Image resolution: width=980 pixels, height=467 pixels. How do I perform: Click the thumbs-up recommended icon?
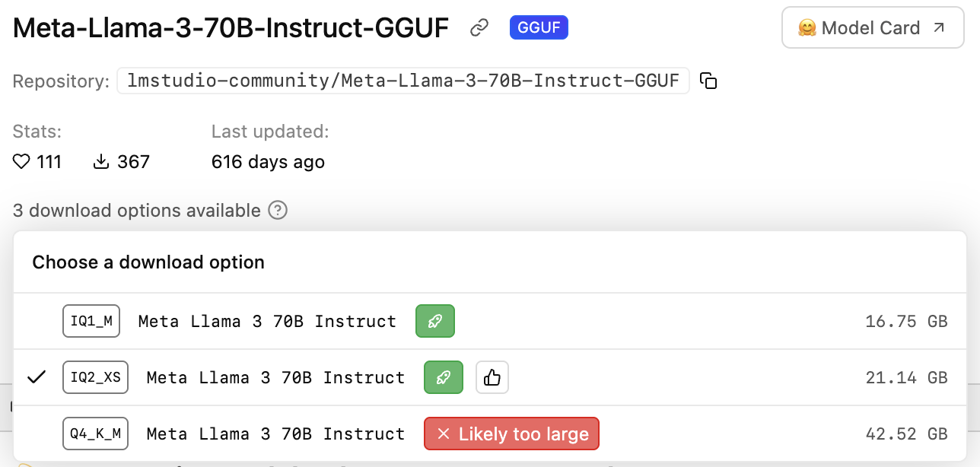pyautogui.click(x=492, y=377)
